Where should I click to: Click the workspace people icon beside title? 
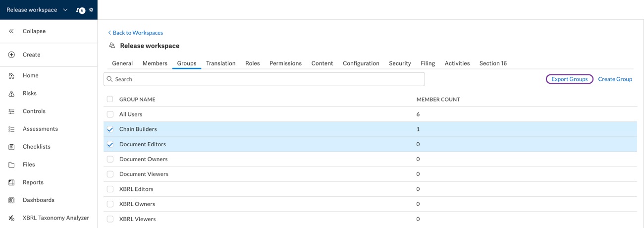click(112, 46)
